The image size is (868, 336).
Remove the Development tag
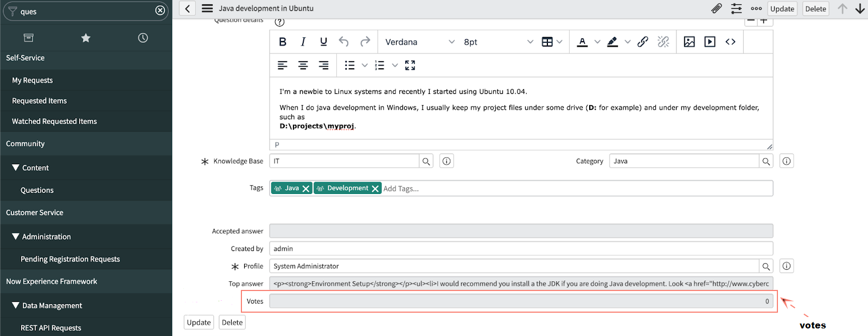375,189
